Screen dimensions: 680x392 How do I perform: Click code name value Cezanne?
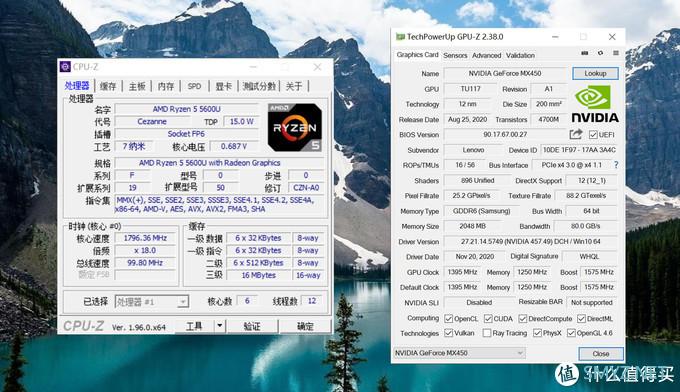coord(152,121)
